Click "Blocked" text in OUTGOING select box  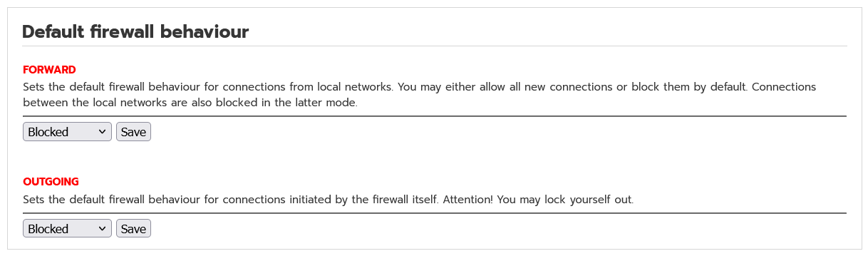[x=48, y=229]
